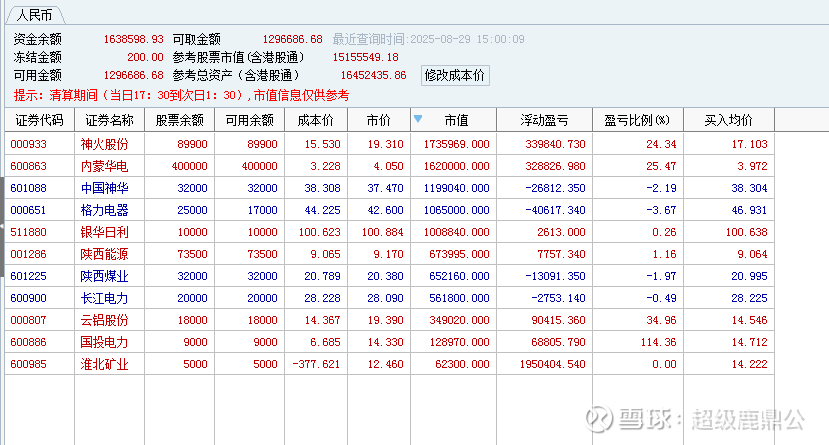Sort by 买入均价 column header
Image resolution: width=829 pixels, height=445 pixels.
729,120
